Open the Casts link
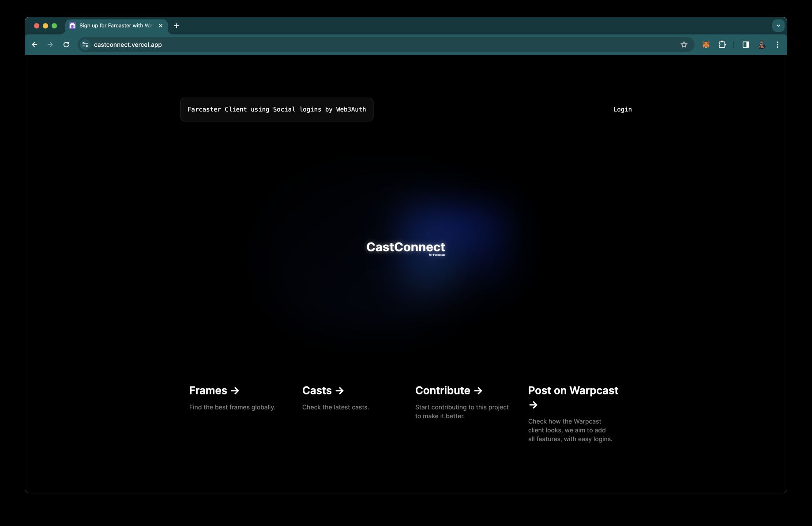The width and height of the screenshot is (812, 526). point(323,390)
